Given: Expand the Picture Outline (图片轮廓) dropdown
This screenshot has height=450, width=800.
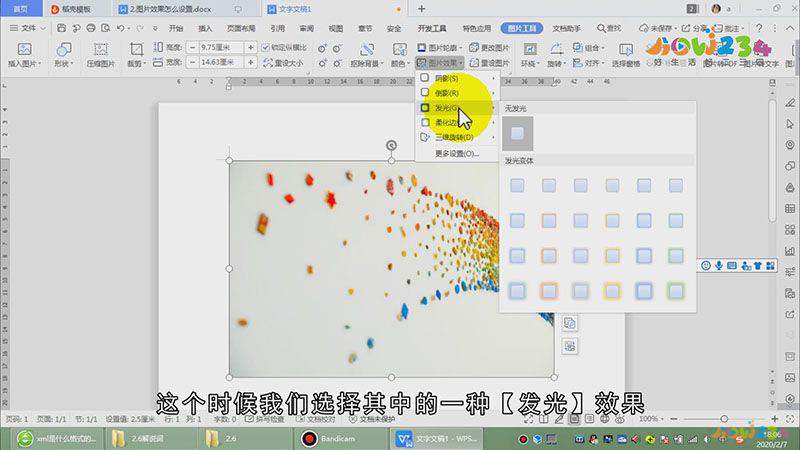Looking at the screenshot, I should (x=440, y=47).
